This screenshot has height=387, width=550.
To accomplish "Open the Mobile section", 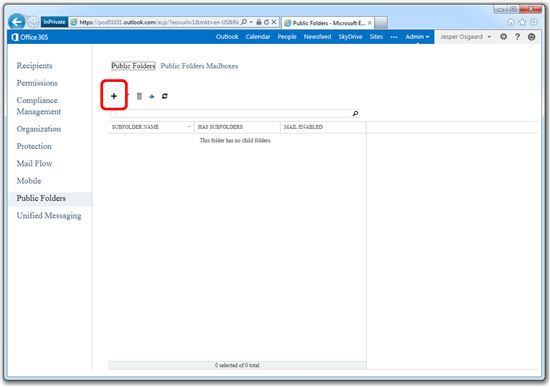I will pyautogui.click(x=29, y=181).
